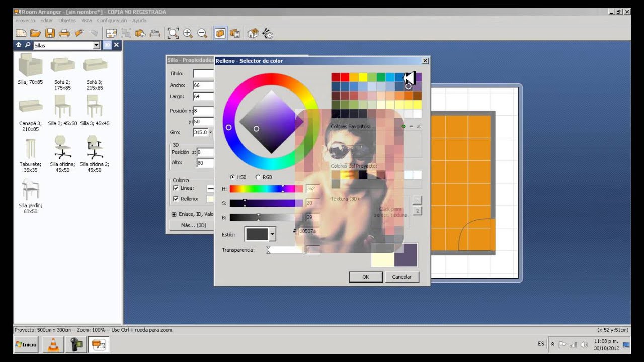Click the zoom in magnifier icon
Viewport: 644px width, 362px height.
188,33
